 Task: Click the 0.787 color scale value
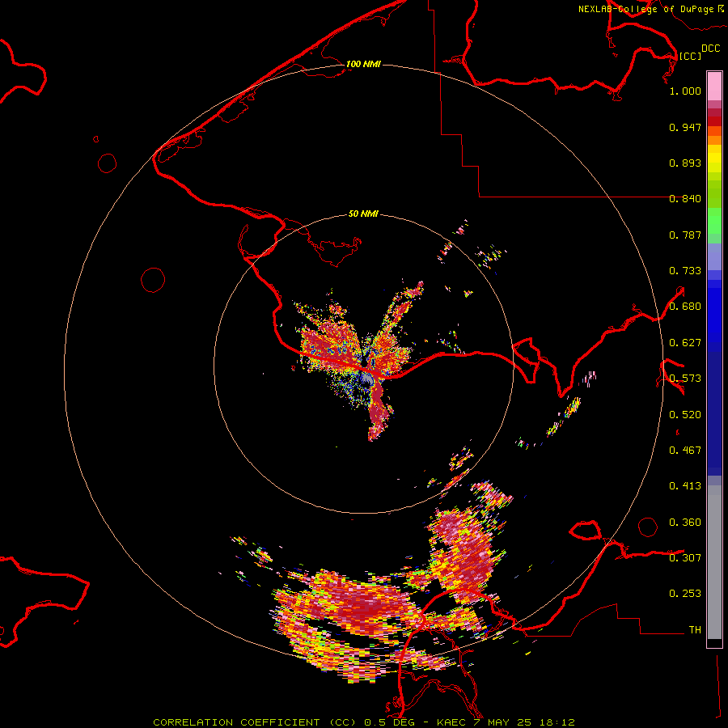[685, 235]
